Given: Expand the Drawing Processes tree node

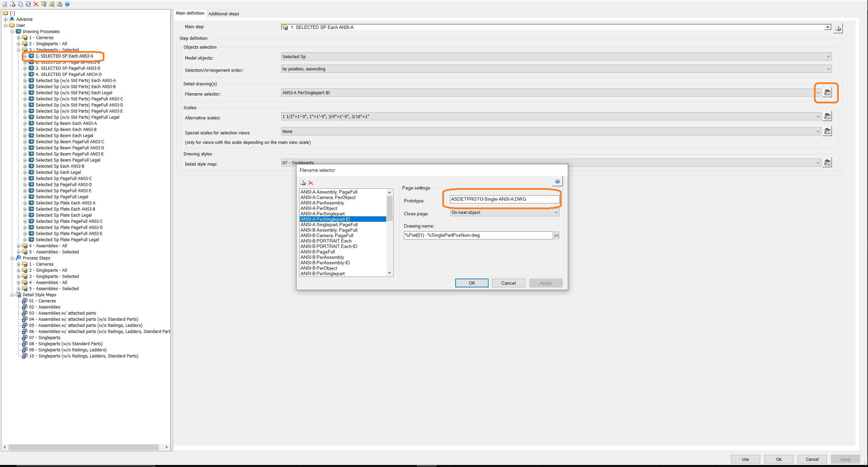Looking at the screenshot, I should tap(12, 32).
